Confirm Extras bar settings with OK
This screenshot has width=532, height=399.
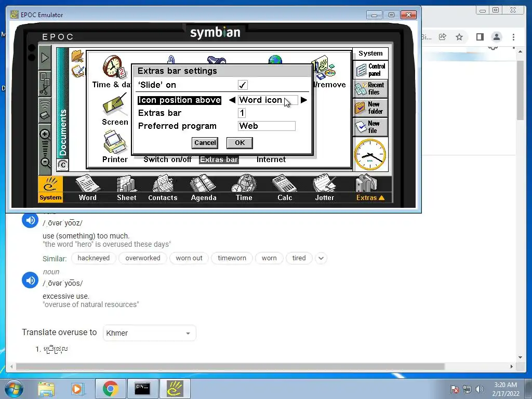240,143
